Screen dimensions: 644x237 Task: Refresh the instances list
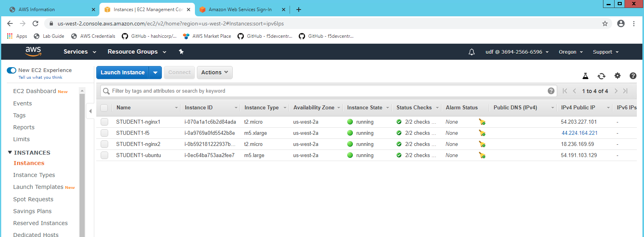tap(601, 76)
